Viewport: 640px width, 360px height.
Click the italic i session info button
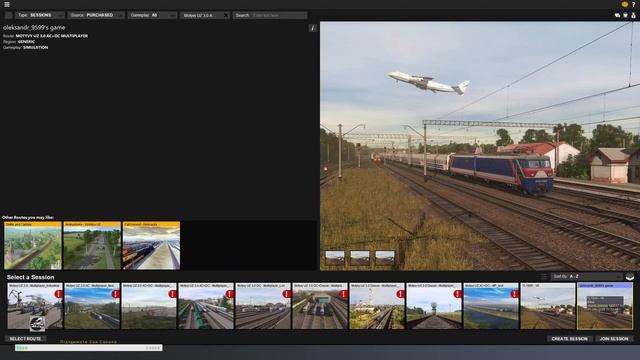(312, 28)
